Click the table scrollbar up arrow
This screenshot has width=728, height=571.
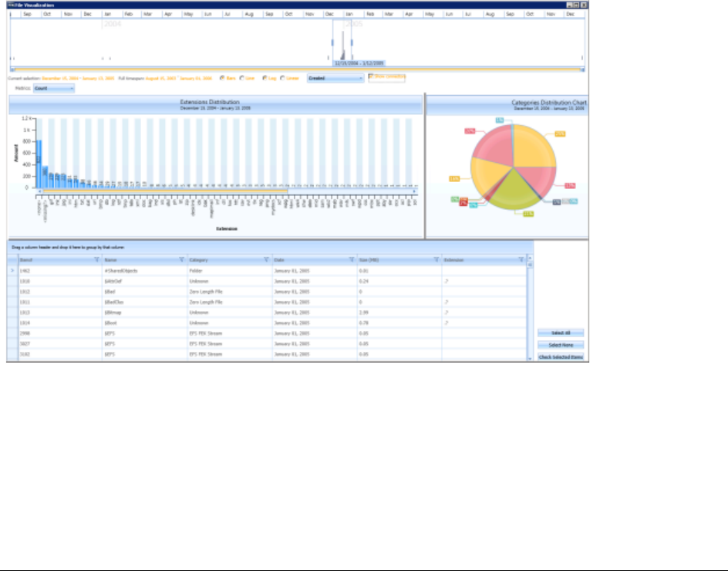point(530,258)
